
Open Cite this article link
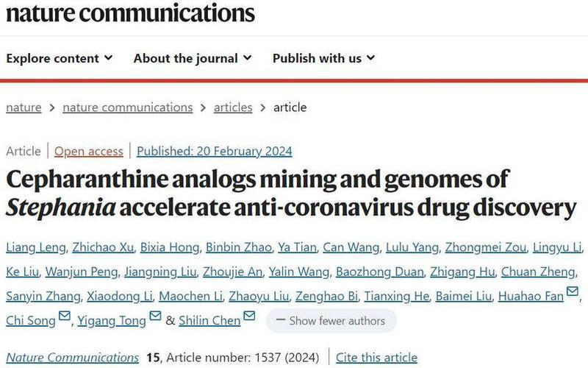[x=376, y=358]
